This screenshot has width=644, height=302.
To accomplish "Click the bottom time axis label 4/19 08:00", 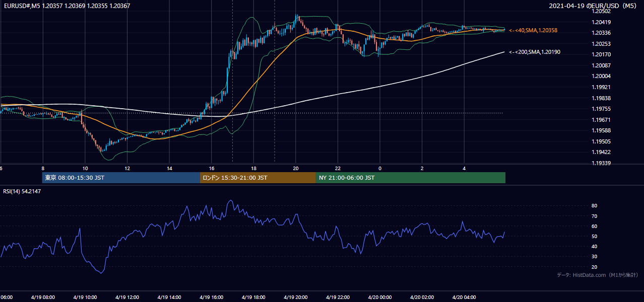I will coord(43,297).
